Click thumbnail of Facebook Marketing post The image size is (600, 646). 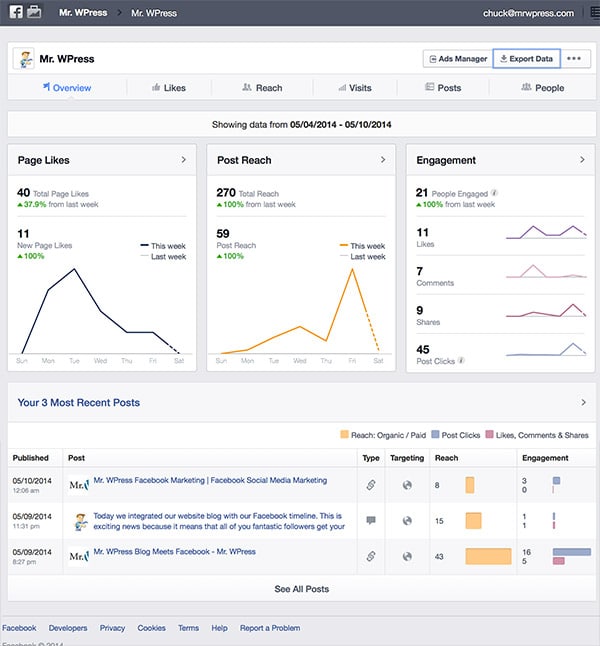point(79,485)
